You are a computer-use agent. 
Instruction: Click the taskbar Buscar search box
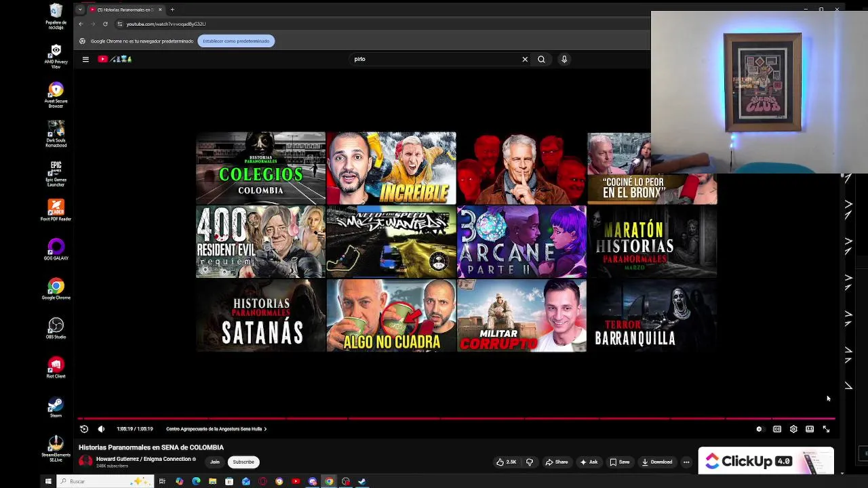(105, 481)
